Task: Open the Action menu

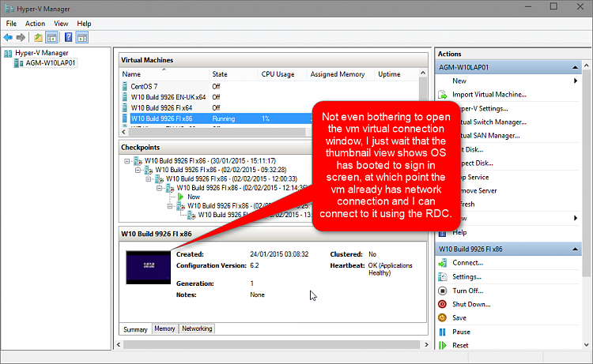Action: pyautogui.click(x=35, y=24)
